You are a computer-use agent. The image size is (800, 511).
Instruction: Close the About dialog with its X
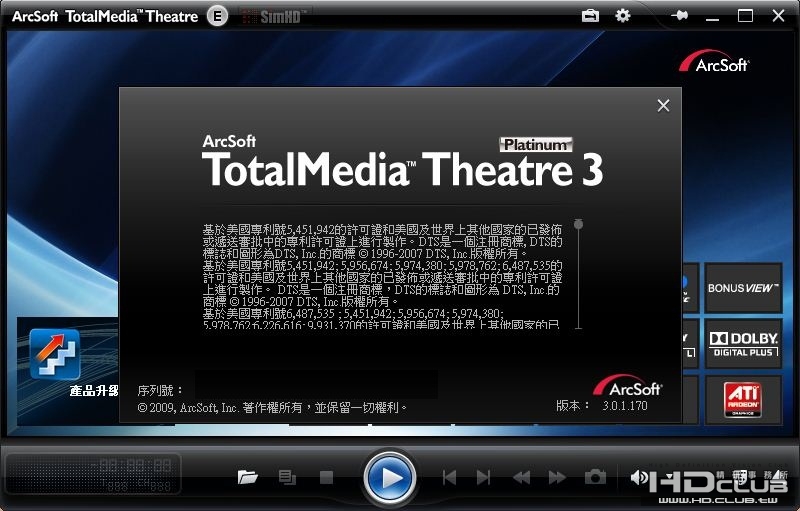663,106
